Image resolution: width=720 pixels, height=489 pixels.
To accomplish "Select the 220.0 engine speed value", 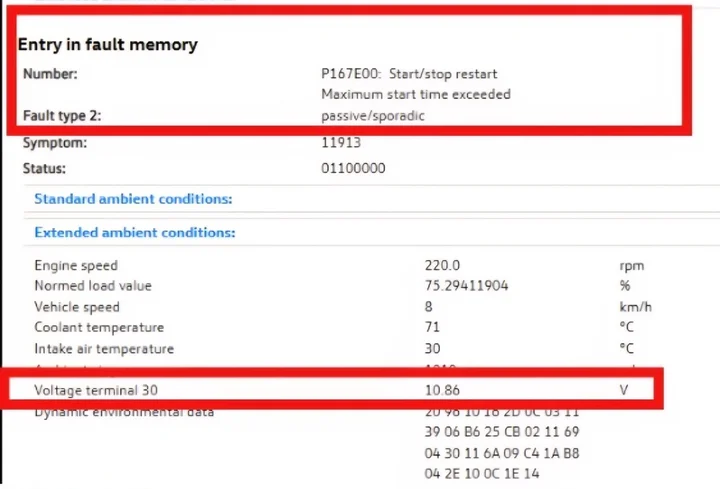I will [442, 266].
